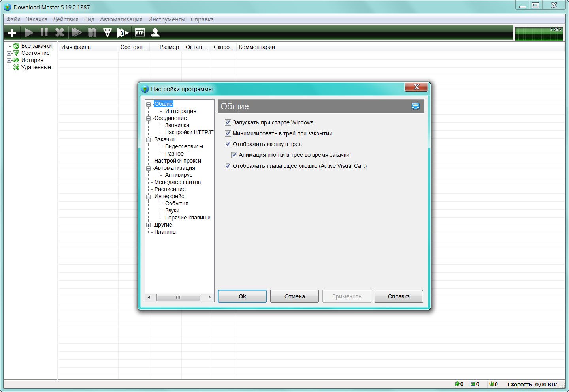Select Видеосервисы in settings tree

pyautogui.click(x=184, y=146)
